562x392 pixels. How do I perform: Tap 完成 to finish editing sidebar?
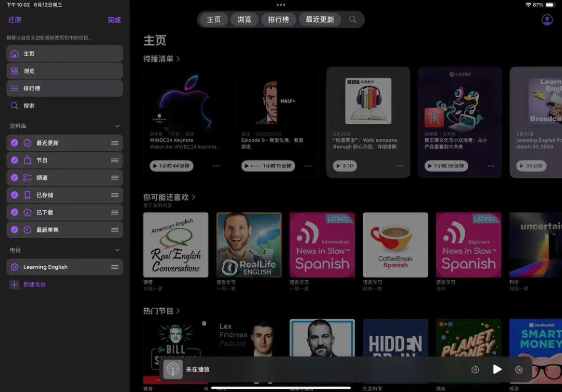pyautogui.click(x=114, y=20)
